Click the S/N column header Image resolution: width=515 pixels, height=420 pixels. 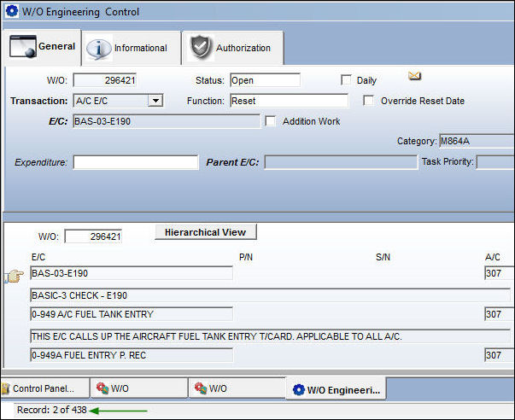[383, 257]
